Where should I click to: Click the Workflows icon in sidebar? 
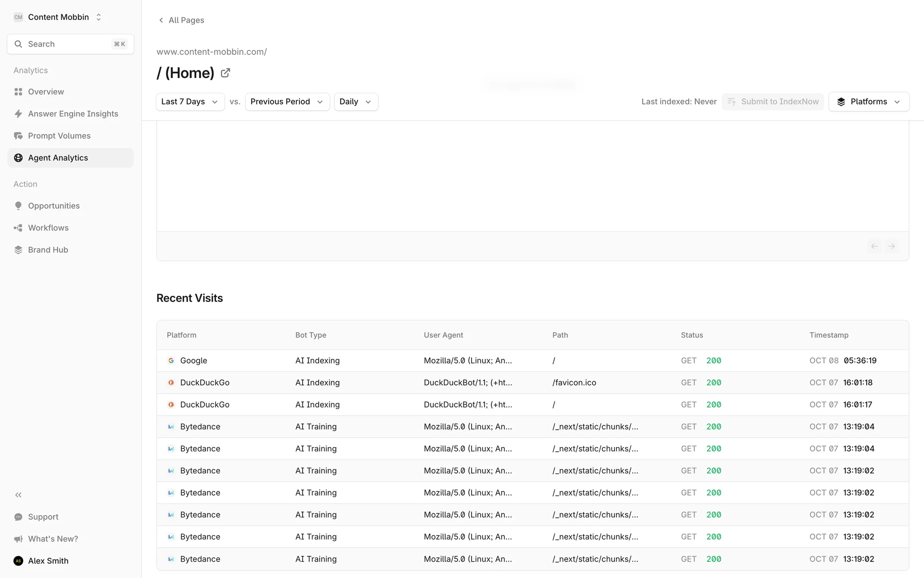(18, 228)
